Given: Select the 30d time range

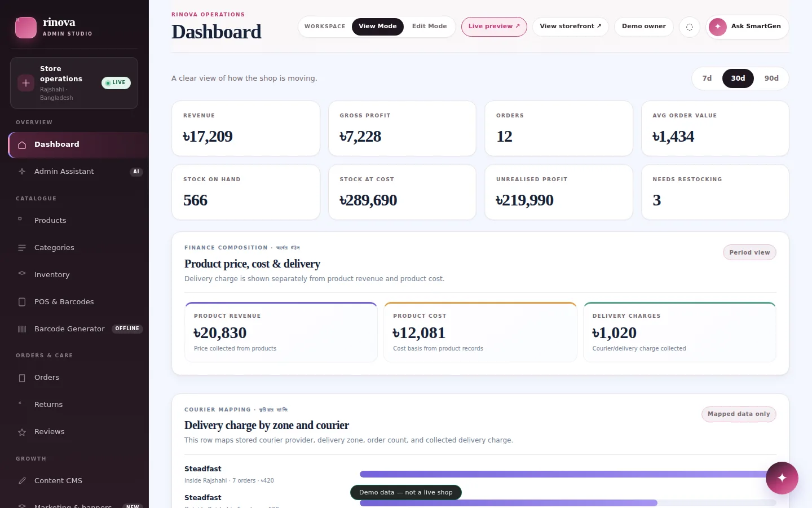Looking at the screenshot, I should (738, 78).
